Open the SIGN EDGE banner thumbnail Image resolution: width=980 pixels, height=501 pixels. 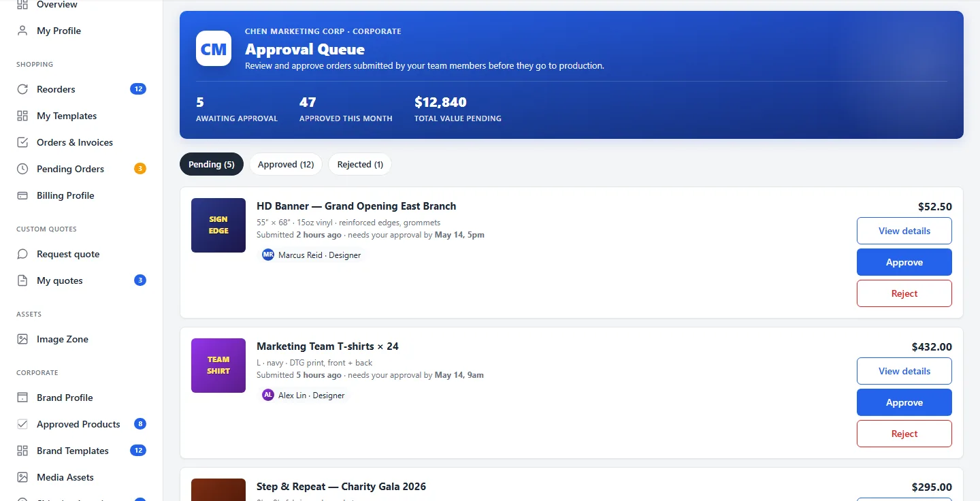pyautogui.click(x=218, y=225)
